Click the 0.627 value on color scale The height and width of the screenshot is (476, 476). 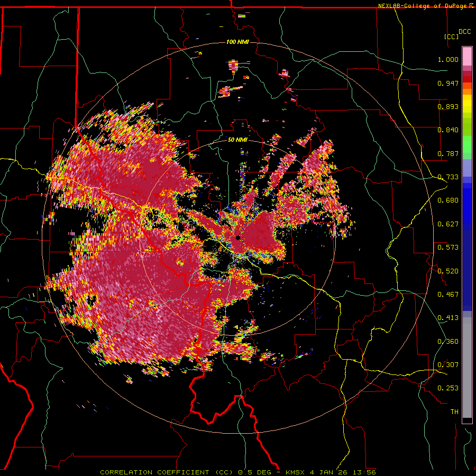point(448,224)
